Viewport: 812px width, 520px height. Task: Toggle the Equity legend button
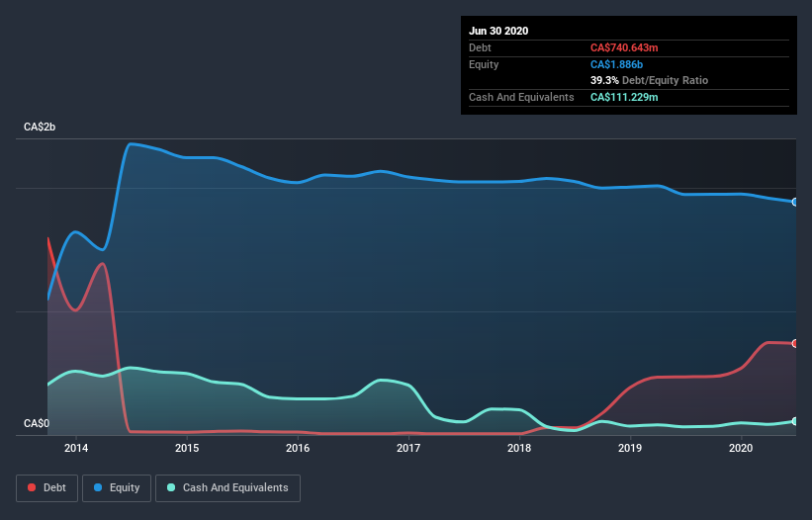[x=117, y=488]
